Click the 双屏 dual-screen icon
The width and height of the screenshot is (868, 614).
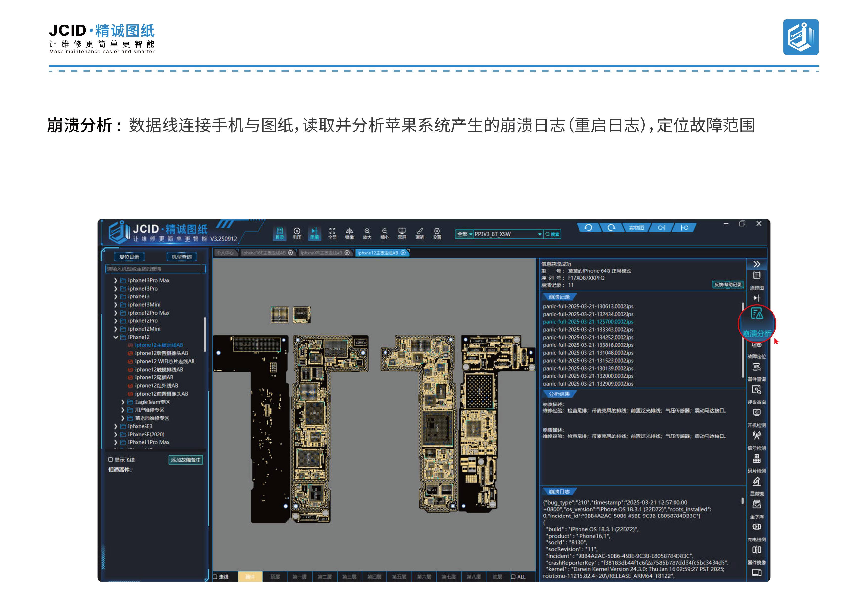[x=402, y=233]
